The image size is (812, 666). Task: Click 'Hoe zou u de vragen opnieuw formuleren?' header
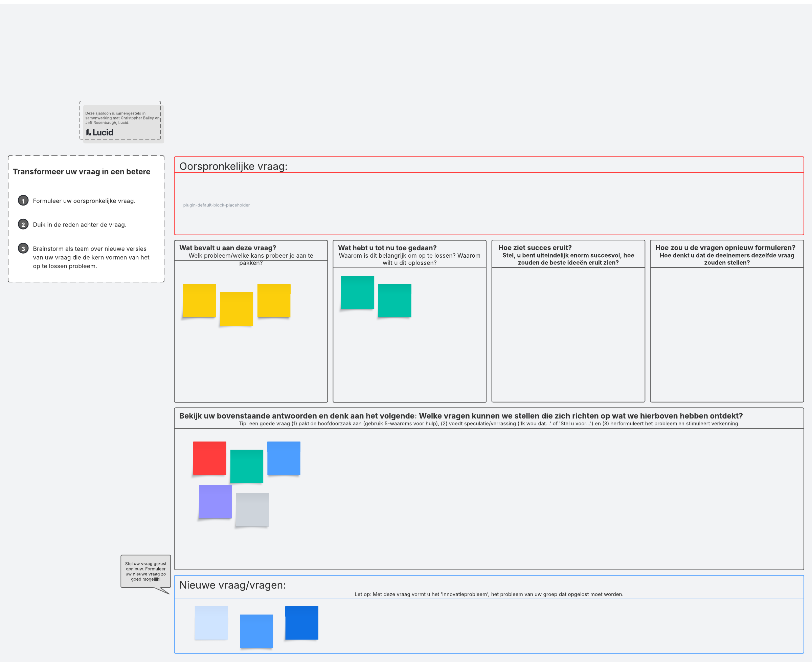pos(725,248)
